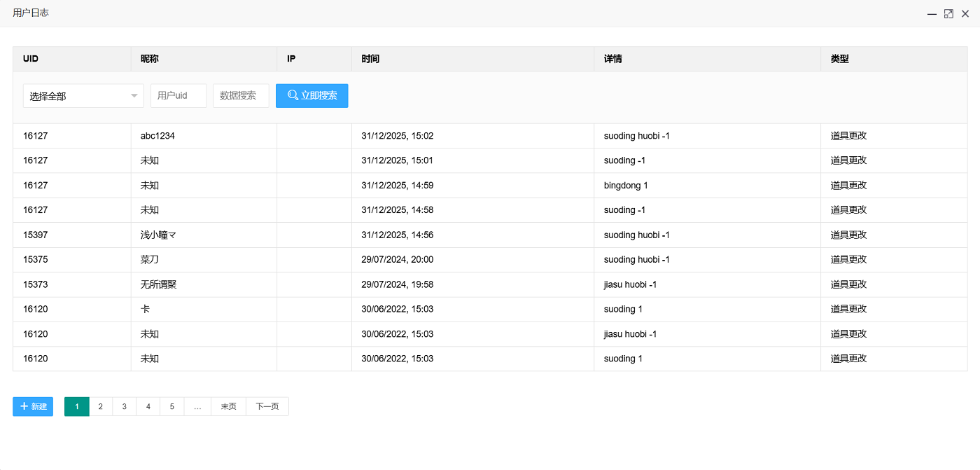
Task: Click the bingdong 1 detail cell
Action: coord(626,186)
